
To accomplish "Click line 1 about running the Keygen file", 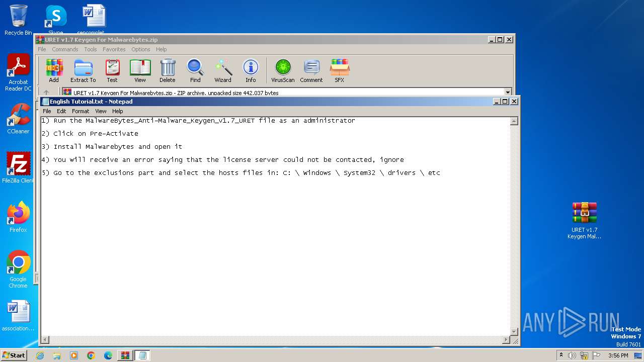I will click(x=198, y=121).
